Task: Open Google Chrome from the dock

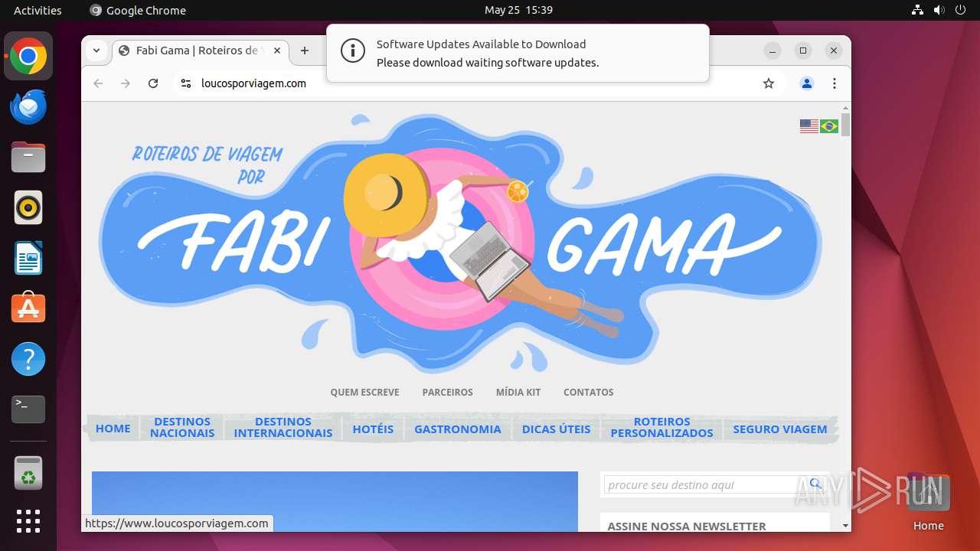Action: pyautogui.click(x=28, y=56)
